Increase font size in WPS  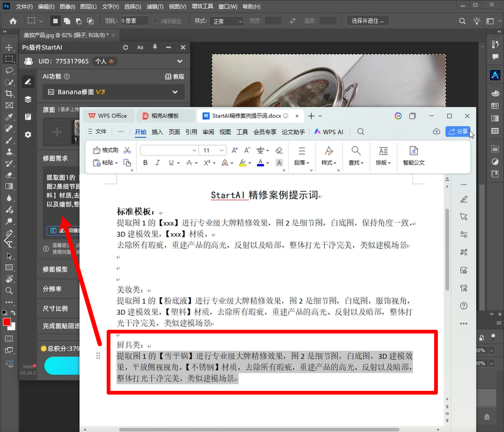click(235, 150)
